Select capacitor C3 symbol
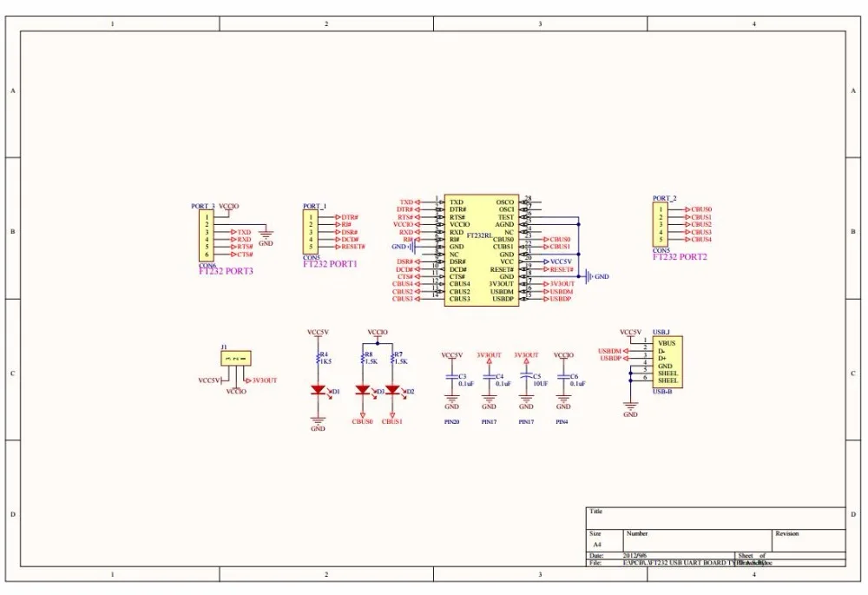This screenshot has width=868, height=595. tap(452, 377)
